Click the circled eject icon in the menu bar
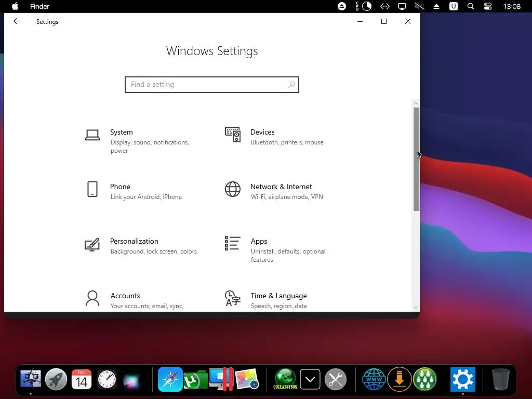Viewport: 532px width, 399px height. click(342, 6)
